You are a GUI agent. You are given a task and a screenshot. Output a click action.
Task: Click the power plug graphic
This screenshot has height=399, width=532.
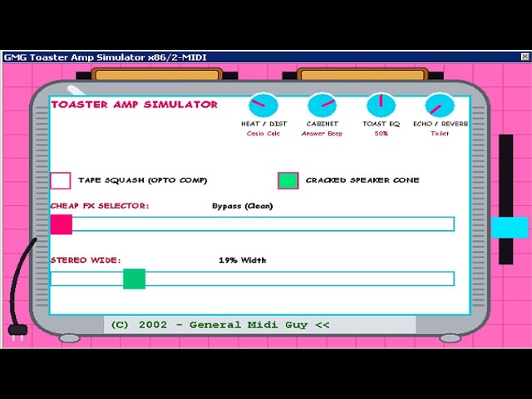tap(17, 331)
